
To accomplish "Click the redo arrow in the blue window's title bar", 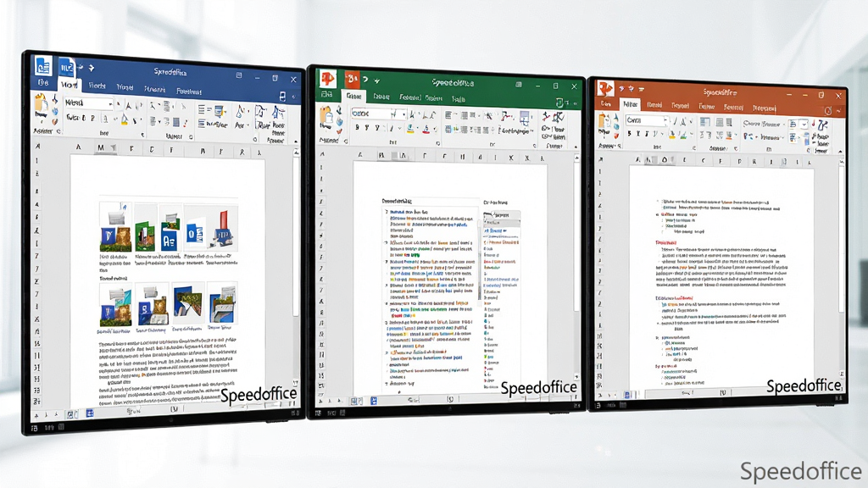I will click(x=92, y=68).
